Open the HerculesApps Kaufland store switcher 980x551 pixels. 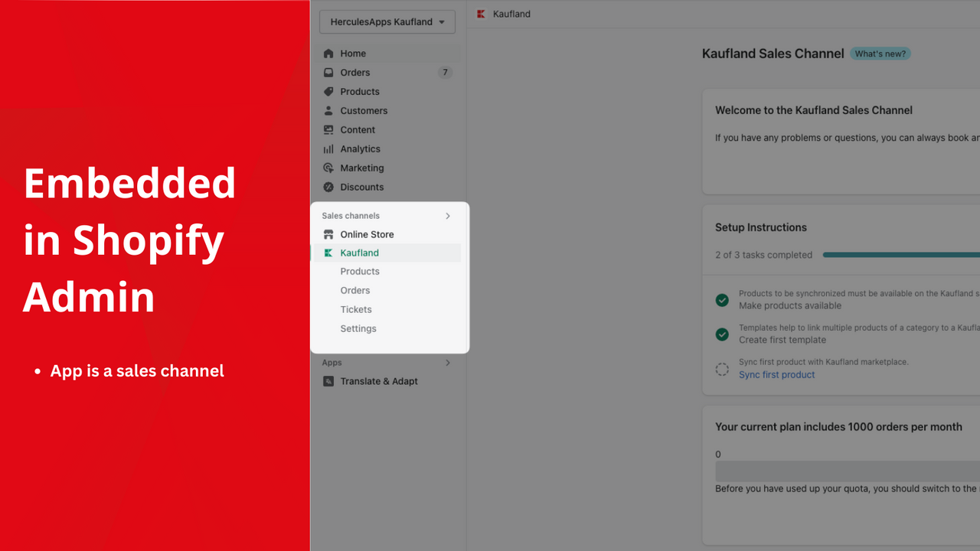tap(387, 21)
